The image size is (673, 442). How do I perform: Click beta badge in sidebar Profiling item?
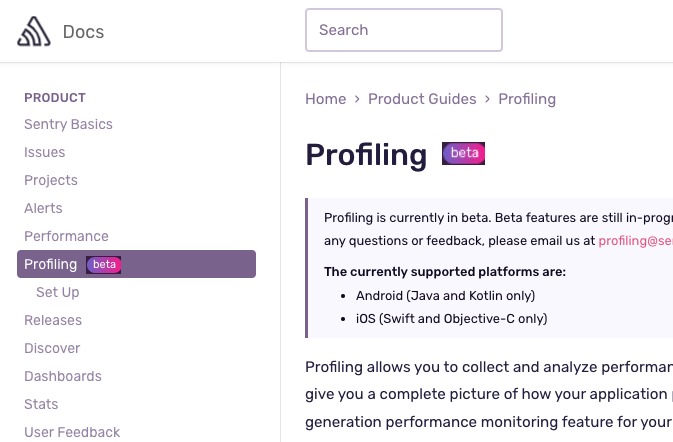(104, 264)
